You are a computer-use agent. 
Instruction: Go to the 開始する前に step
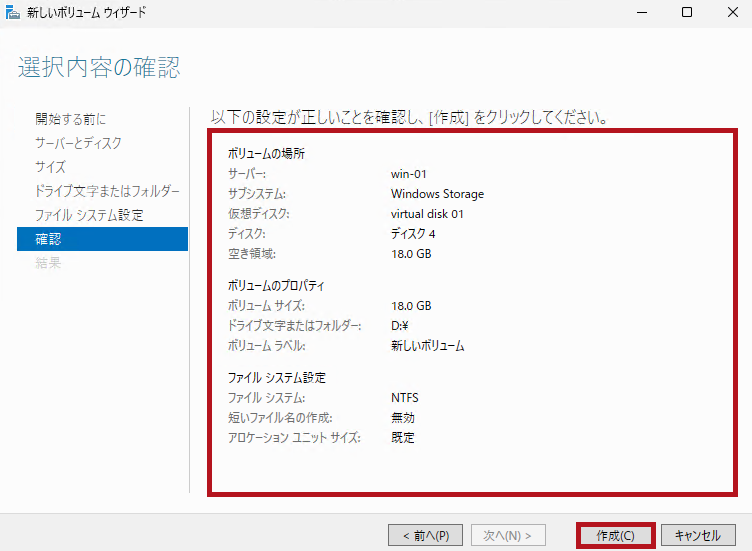[70, 119]
